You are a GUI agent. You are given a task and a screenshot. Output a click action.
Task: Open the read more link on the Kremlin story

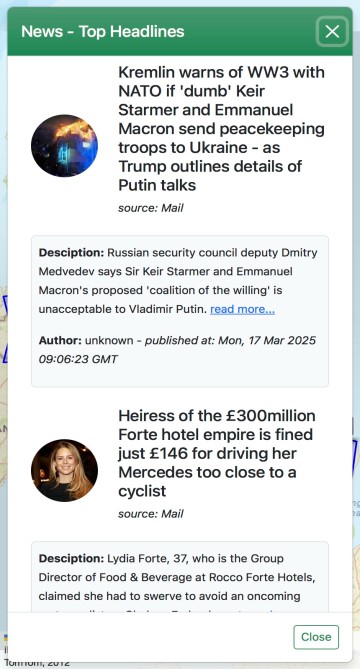coord(242,309)
